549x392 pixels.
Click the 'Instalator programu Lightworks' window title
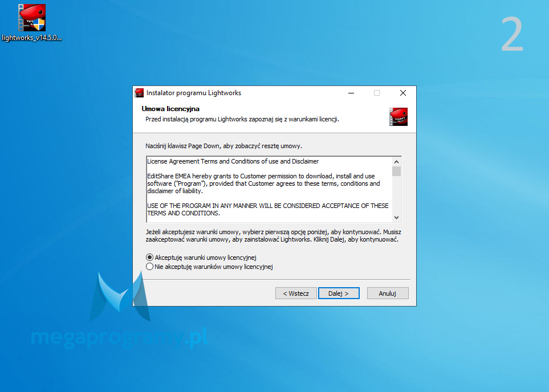click(x=194, y=93)
